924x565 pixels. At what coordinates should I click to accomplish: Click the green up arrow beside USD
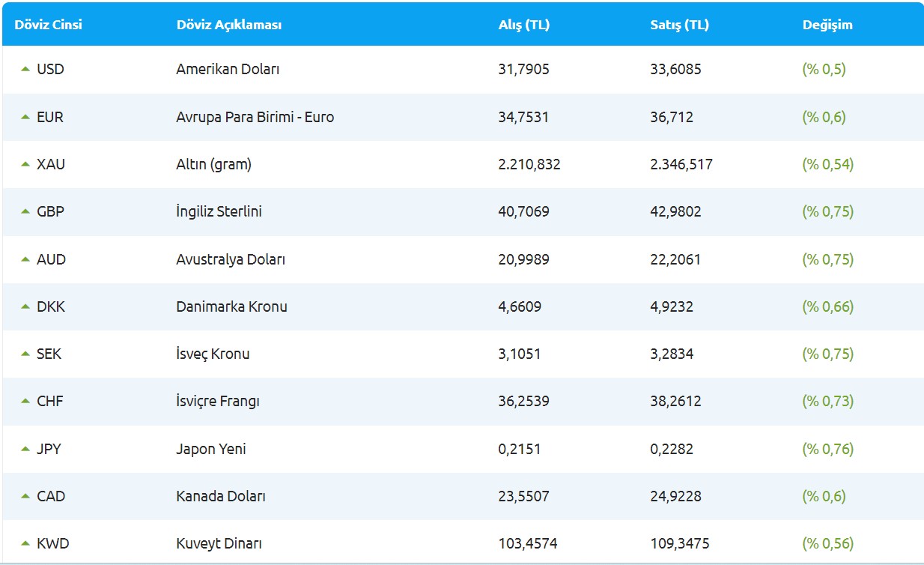pos(25,69)
